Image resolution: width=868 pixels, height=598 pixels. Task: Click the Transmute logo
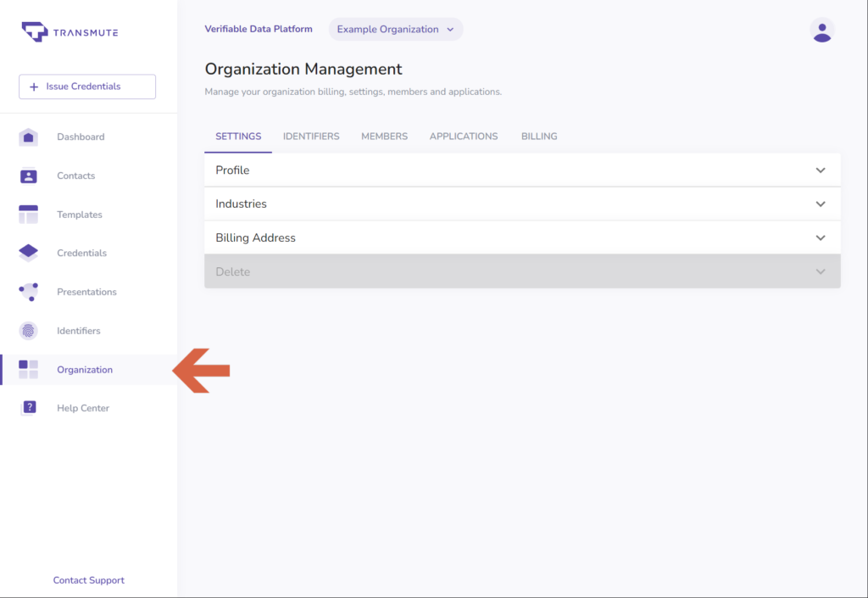tap(70, 32)
